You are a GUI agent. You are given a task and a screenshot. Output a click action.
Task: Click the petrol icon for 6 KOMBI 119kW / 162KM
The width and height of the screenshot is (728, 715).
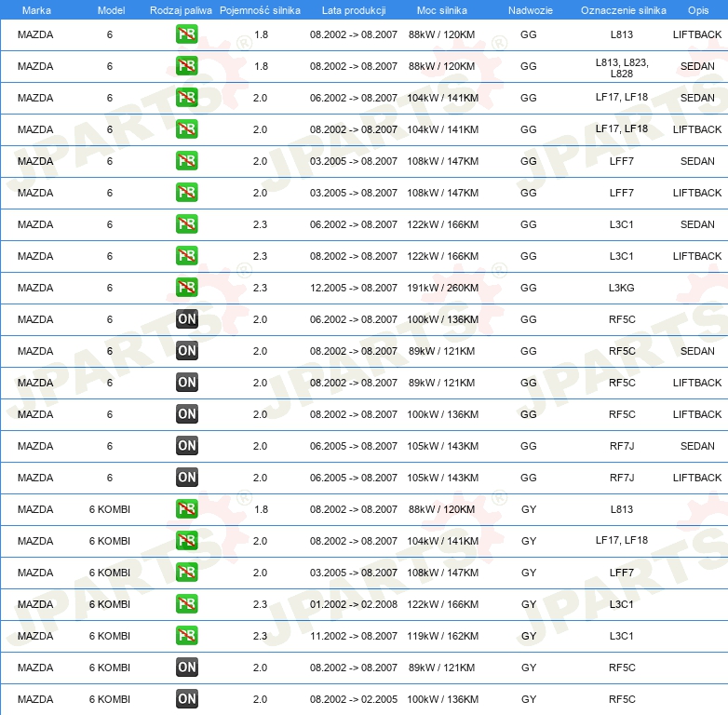click(x=186, y=636)
